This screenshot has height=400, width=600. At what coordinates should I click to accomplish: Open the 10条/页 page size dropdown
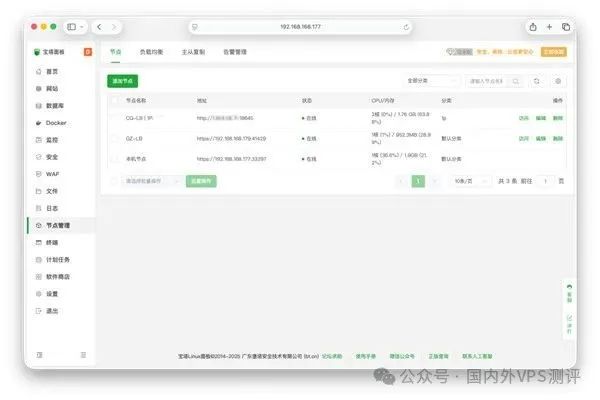coord(470,181)
